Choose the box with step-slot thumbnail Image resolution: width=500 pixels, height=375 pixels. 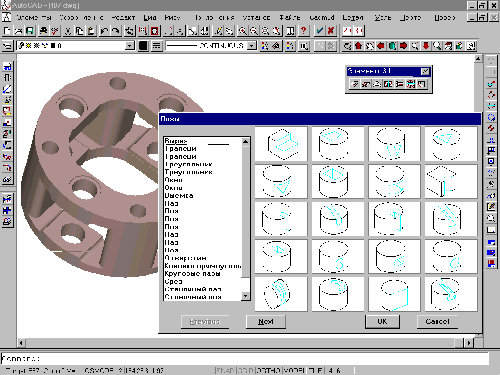pyautogui.click(x=281, y=144)
